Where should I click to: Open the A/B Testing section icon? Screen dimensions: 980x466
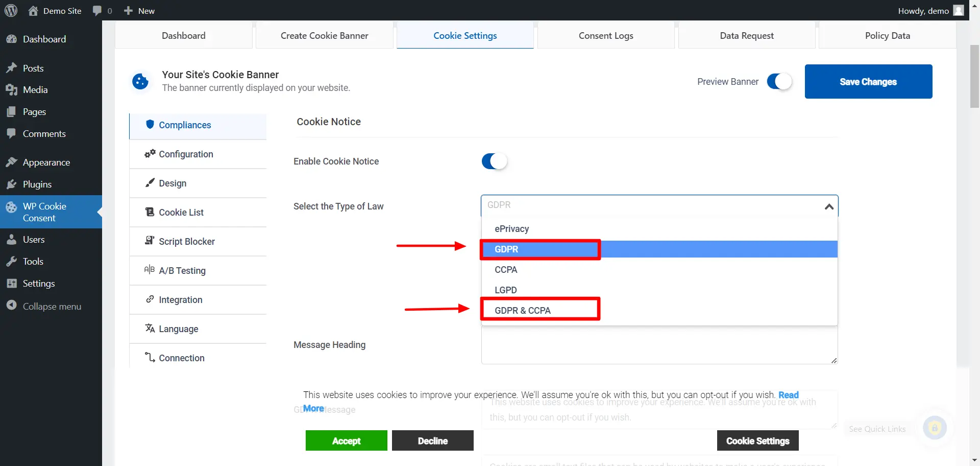(x=149, y=270)
